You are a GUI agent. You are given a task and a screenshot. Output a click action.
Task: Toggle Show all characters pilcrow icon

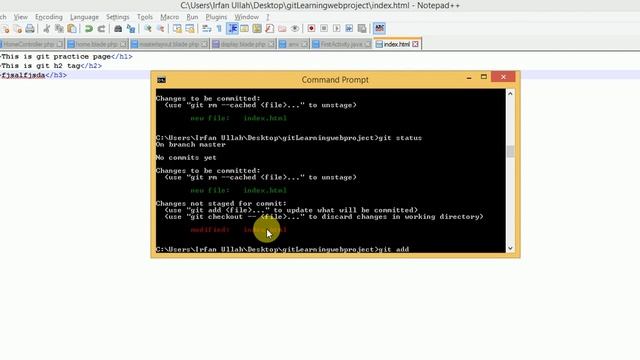click(x=219, y=29)
